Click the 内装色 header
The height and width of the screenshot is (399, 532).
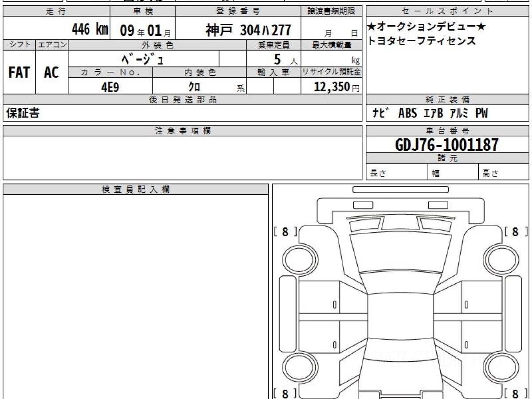[199, 72]
